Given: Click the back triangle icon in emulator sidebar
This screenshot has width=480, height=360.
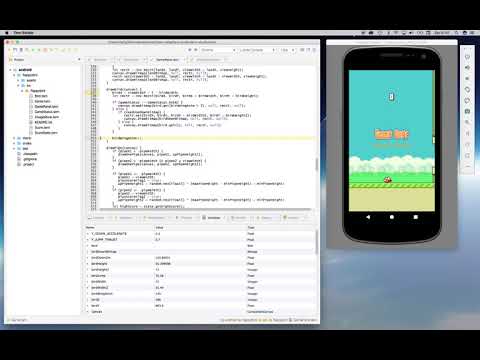Looking at the screenshot, I should pos(467,133).
